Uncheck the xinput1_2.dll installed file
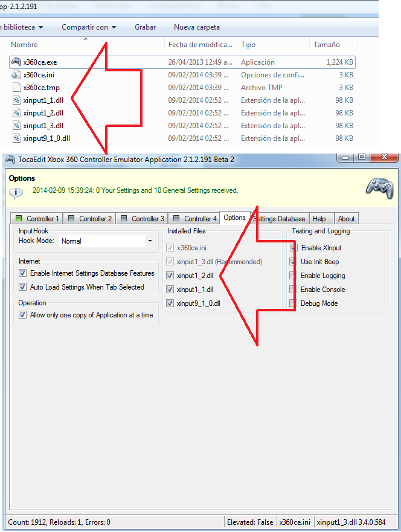The image size is (401, 532). [170, 276]
